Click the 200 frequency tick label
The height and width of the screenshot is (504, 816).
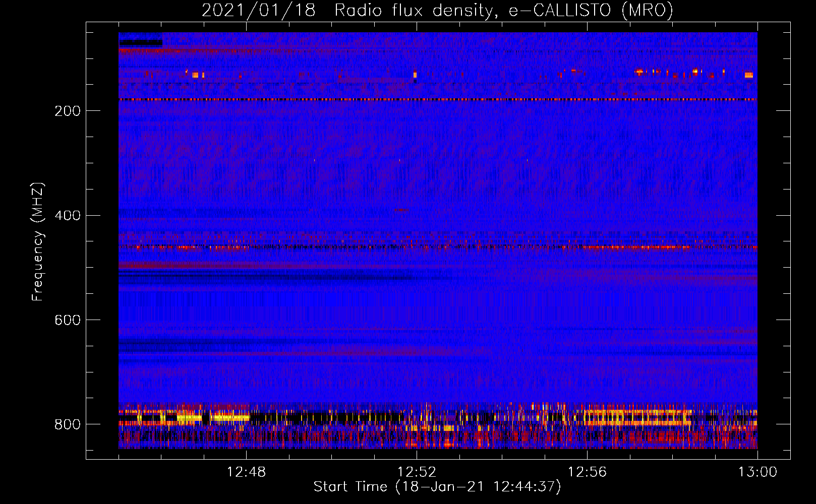[x=68, y=111]
